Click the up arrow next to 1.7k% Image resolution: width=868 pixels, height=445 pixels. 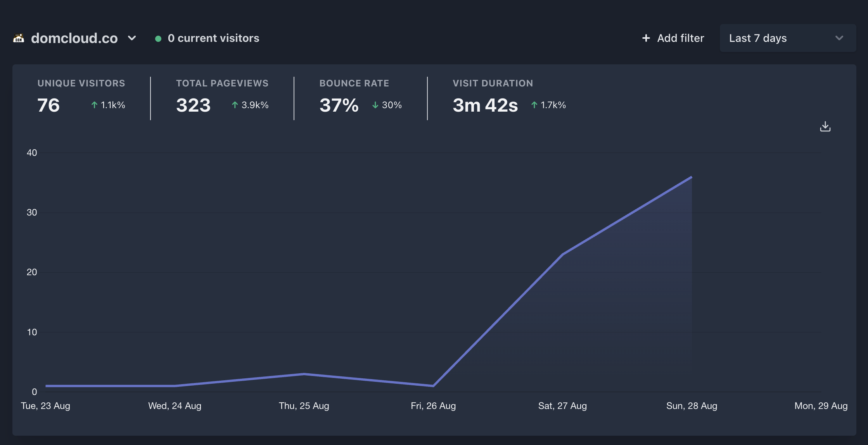[534, 105]
